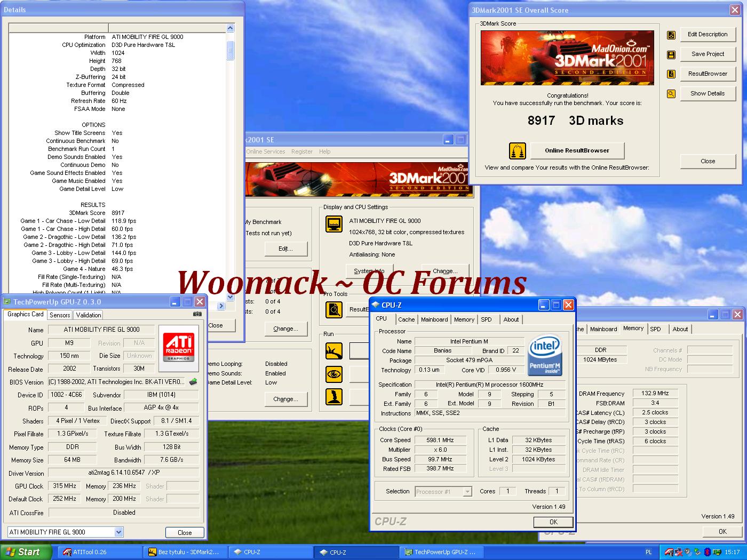747x560 pixels.
Task: Open Mainboard tab in front CPU-Z window
Action: click(x=434, y=319)
